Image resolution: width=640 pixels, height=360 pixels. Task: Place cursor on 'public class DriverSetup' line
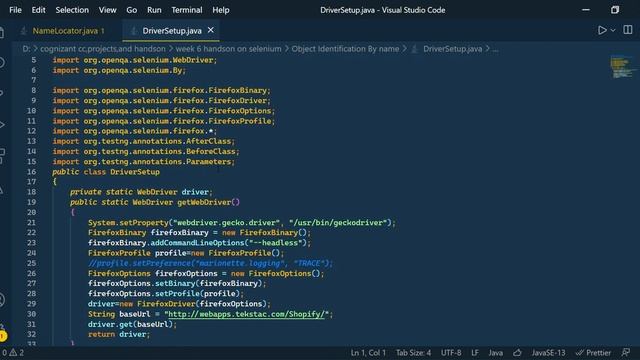(x=106, y=172)
